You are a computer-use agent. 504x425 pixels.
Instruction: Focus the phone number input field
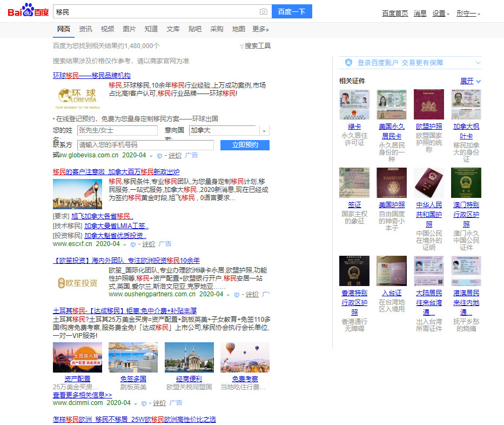(x=145, y=145)
